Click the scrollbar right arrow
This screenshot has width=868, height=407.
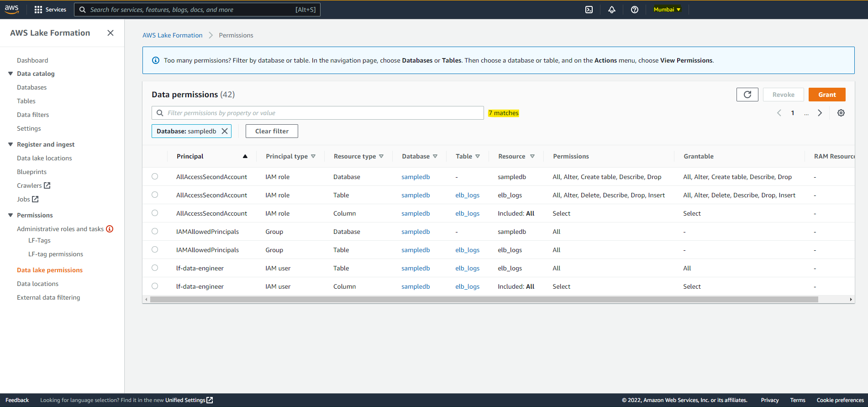[851, 300]
